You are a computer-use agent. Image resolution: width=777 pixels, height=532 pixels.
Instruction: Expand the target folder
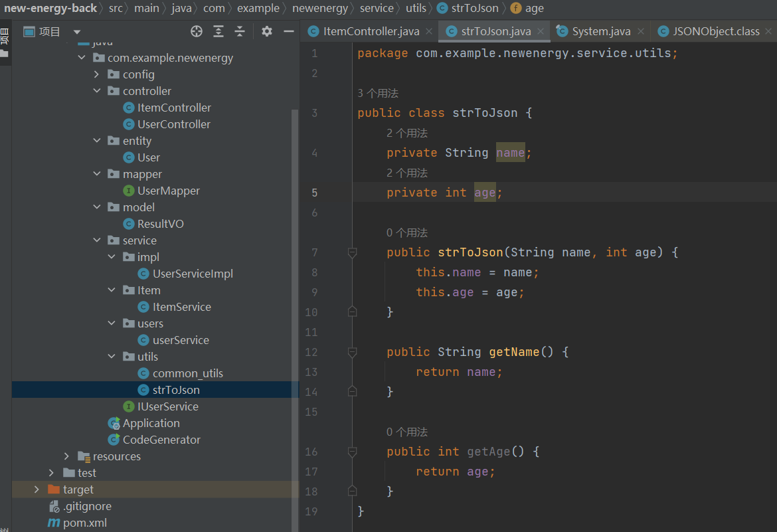[37, 489]
